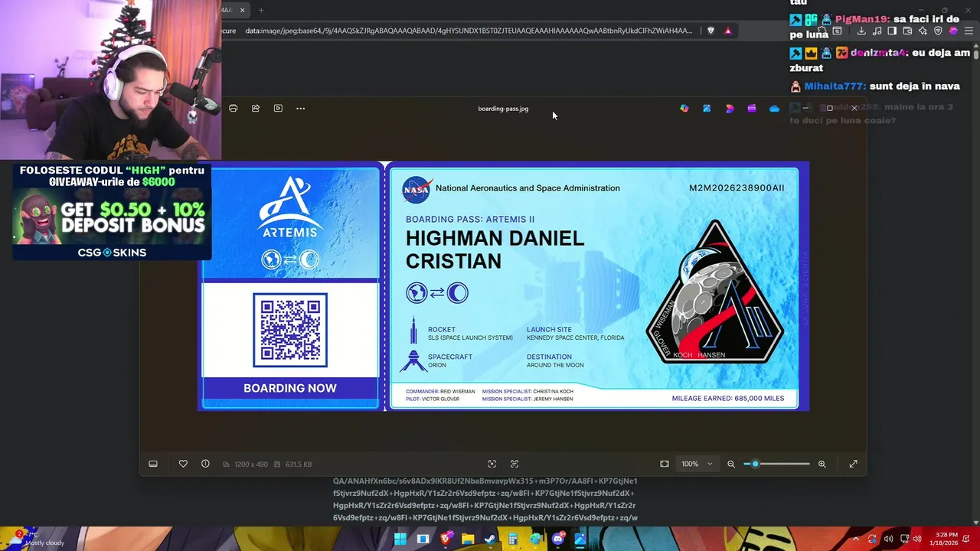Click the scan text icon in Photos

(514, 464)
